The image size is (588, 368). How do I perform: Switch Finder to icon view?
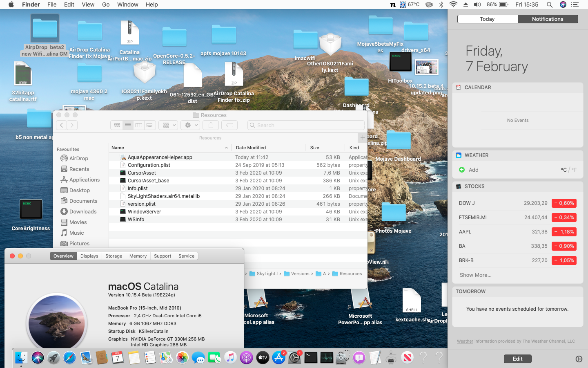point(117,125)
